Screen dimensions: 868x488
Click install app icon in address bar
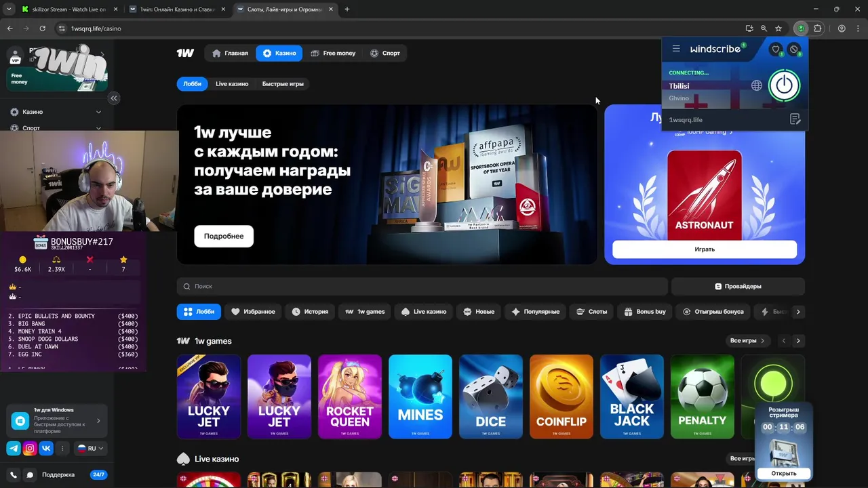pos(749,28)
